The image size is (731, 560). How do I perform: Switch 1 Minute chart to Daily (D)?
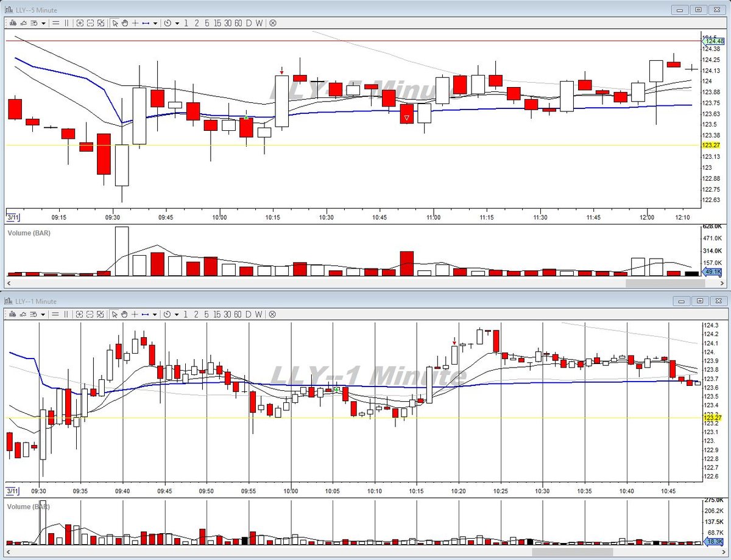(x=249, y=314)
